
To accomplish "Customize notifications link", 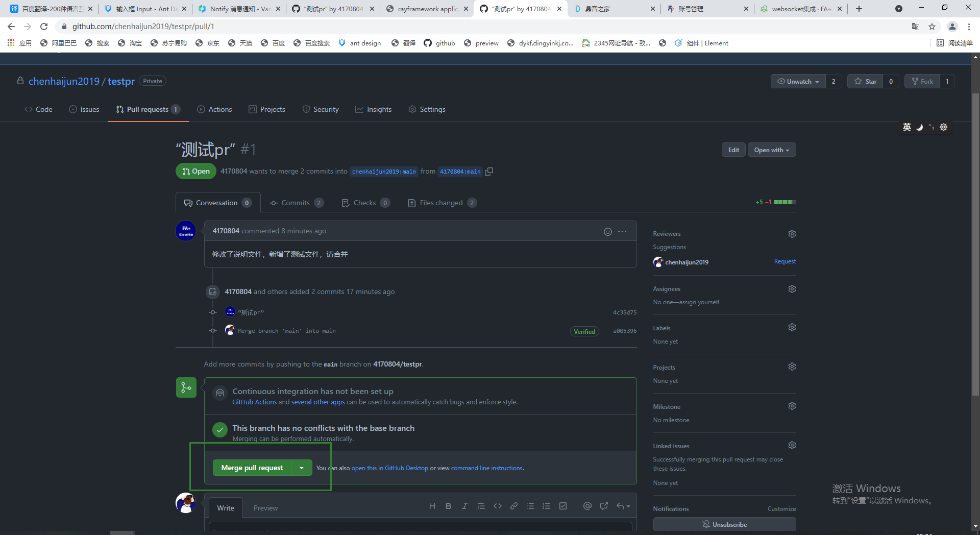I will point(781,509).
